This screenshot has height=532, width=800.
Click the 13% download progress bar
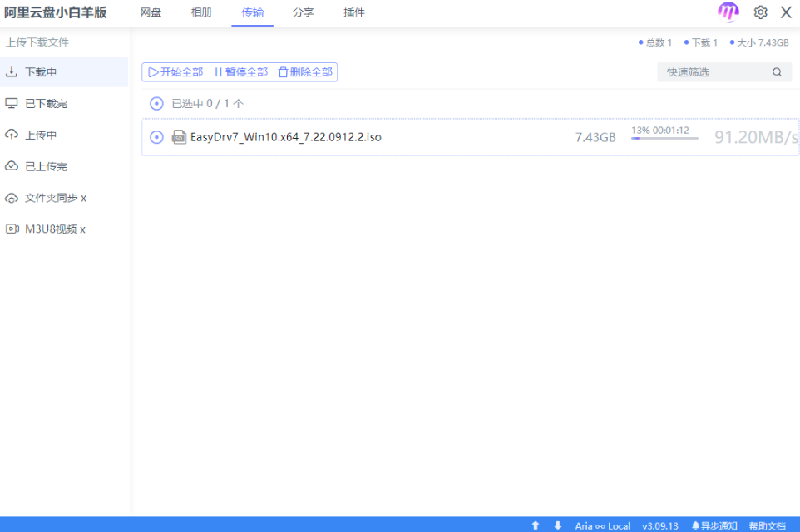(664, 138)
